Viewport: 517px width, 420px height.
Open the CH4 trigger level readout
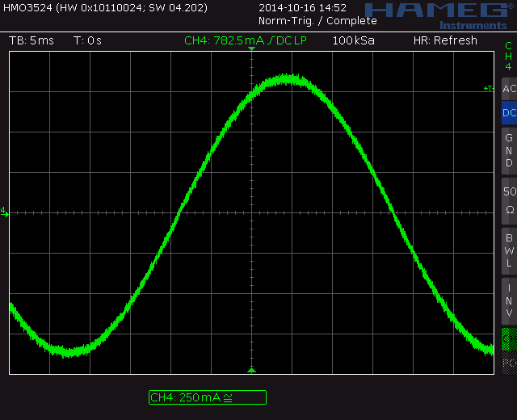click(246, 40)
